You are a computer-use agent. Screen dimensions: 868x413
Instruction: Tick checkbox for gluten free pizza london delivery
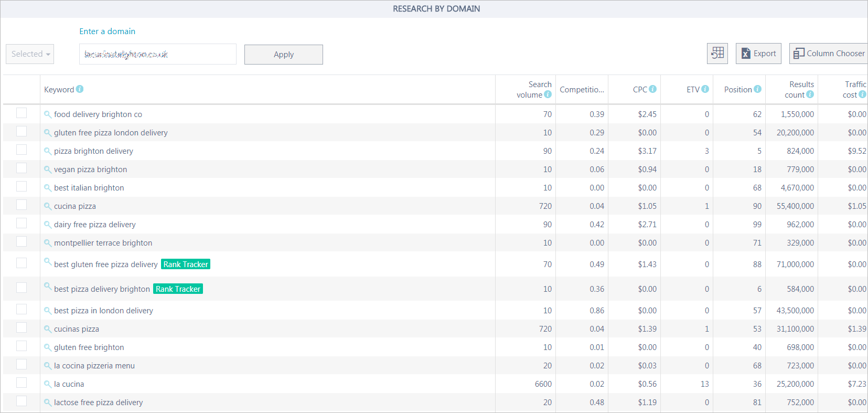[22, 131]
